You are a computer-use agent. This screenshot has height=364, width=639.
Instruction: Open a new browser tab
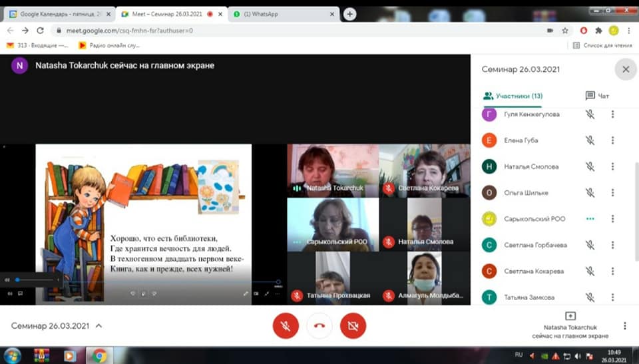[349, 14]
